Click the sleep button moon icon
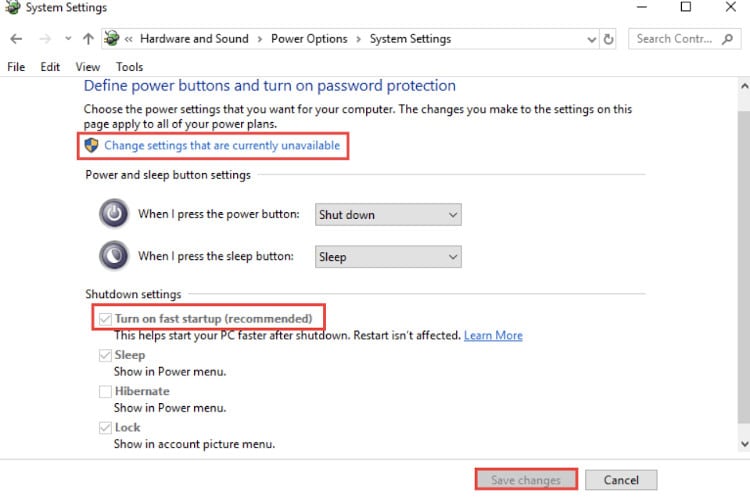This screenshot has height=500, width=750. click(114, 256)
